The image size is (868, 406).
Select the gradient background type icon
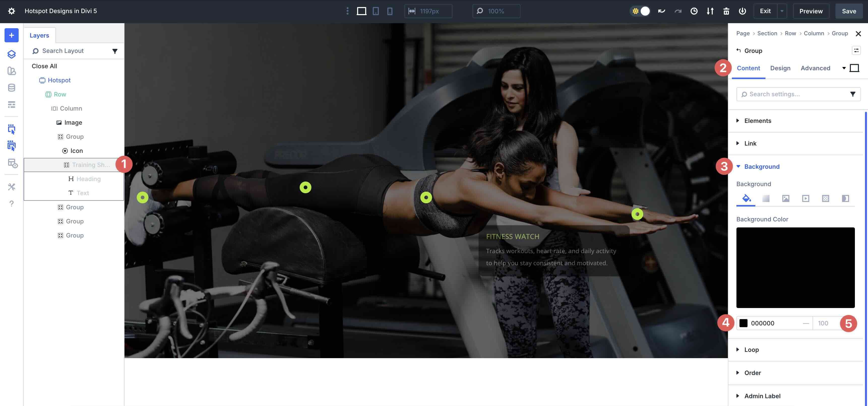(766, 198)
